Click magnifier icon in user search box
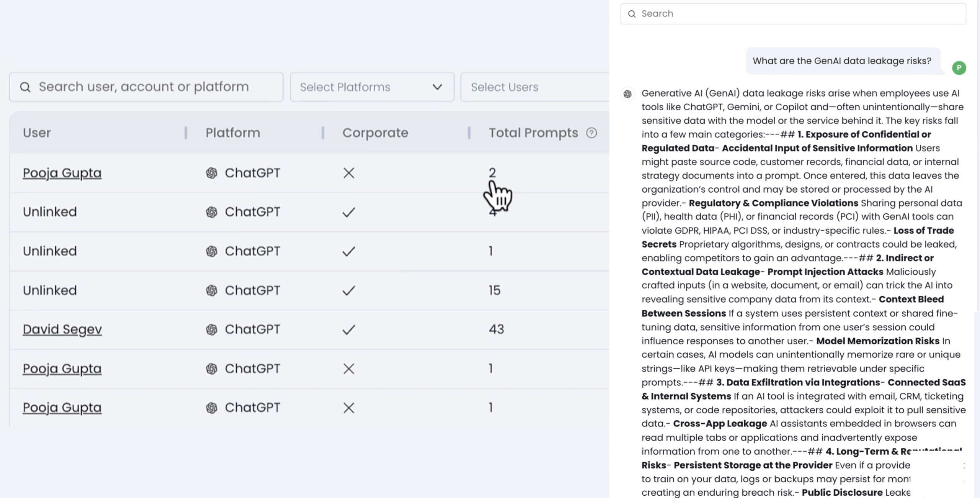 (25, 87)
